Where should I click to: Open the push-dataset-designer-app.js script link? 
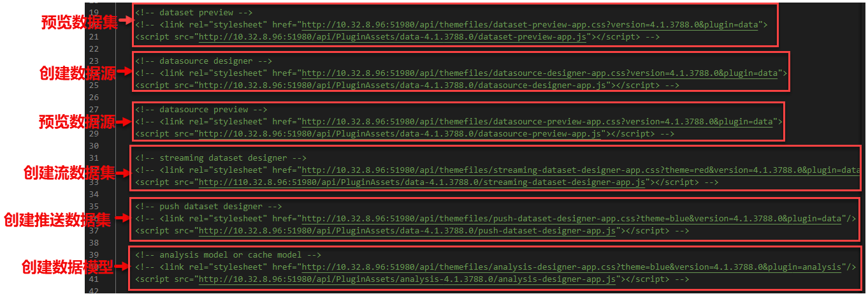coord(407,231)
